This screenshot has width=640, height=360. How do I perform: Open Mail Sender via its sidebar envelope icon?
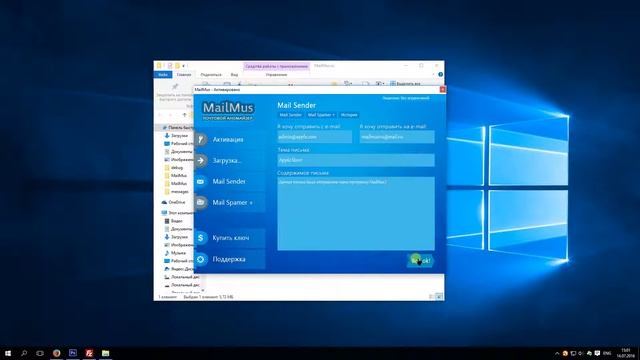[200, 181]
